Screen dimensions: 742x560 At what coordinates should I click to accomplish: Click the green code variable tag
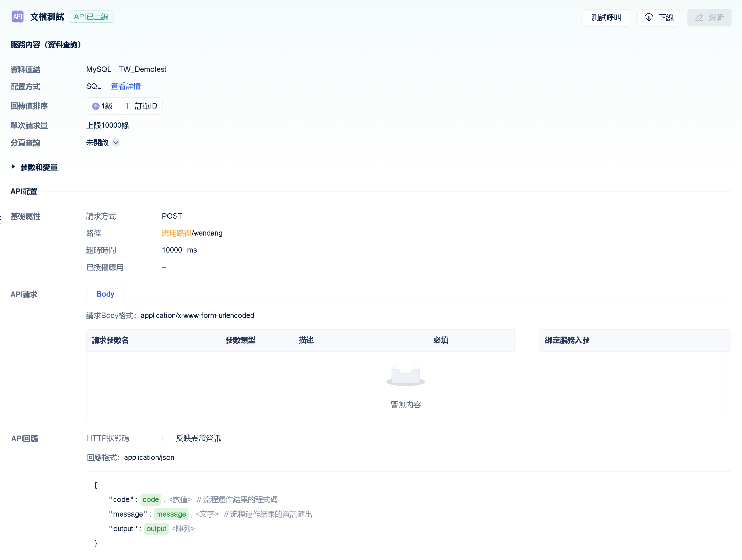click(x=151, y=500)
